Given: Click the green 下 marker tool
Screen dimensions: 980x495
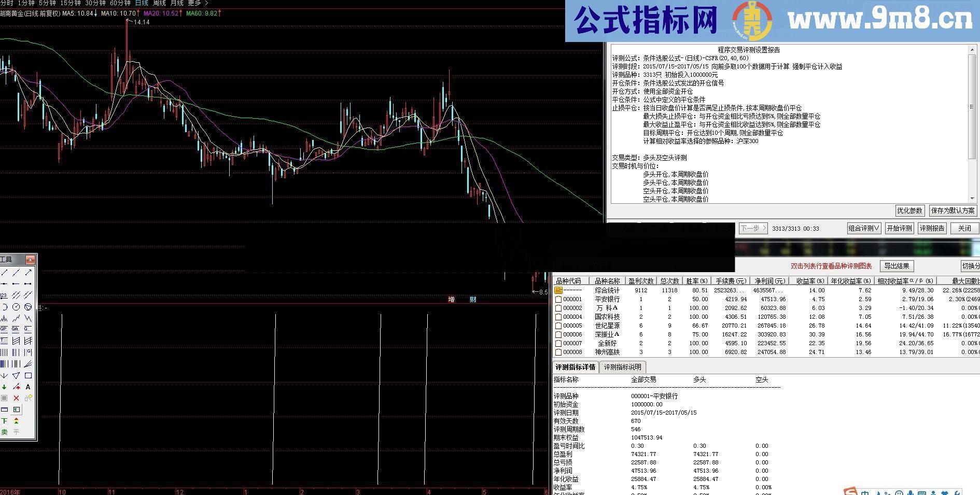Looking at the screenshot, I should 4,420.
